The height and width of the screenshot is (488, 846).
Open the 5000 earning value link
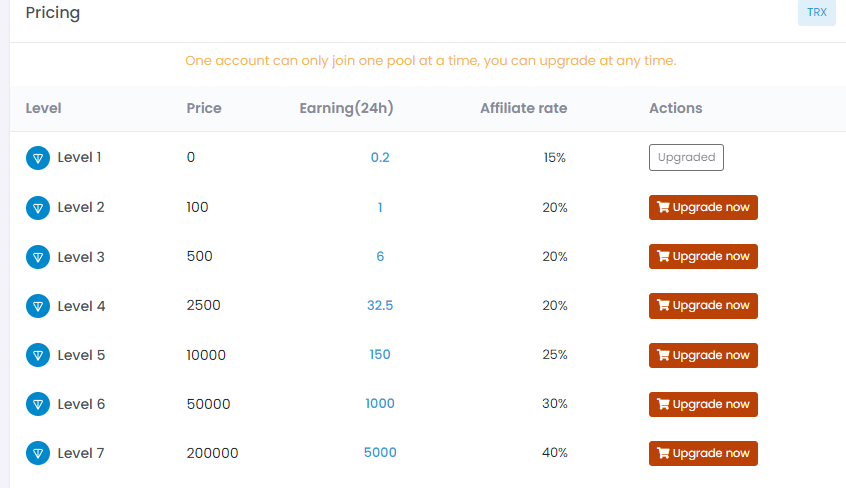point(380,453)
